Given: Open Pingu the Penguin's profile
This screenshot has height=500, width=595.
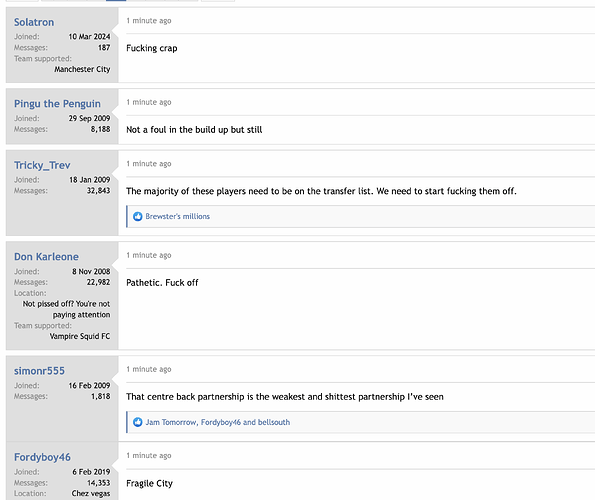Looking at the screenshot, I should tap(57, 104).
